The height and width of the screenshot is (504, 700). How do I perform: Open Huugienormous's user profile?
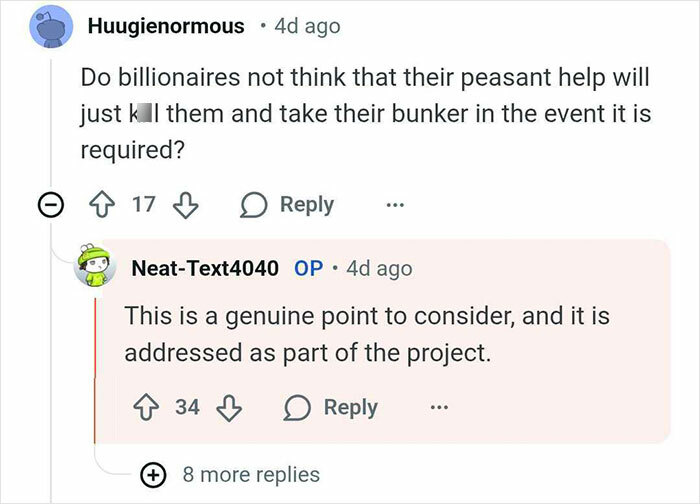166,27
